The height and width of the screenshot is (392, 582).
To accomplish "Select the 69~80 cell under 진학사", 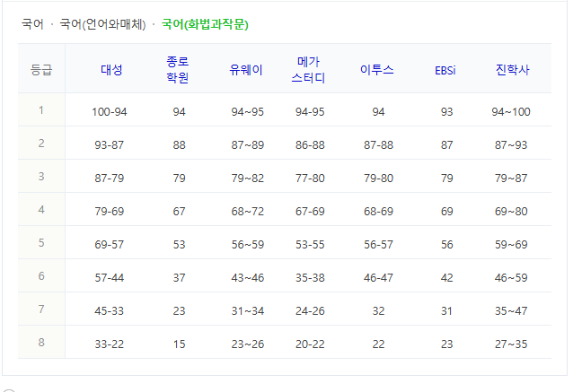I will click(x=511, y=212).
